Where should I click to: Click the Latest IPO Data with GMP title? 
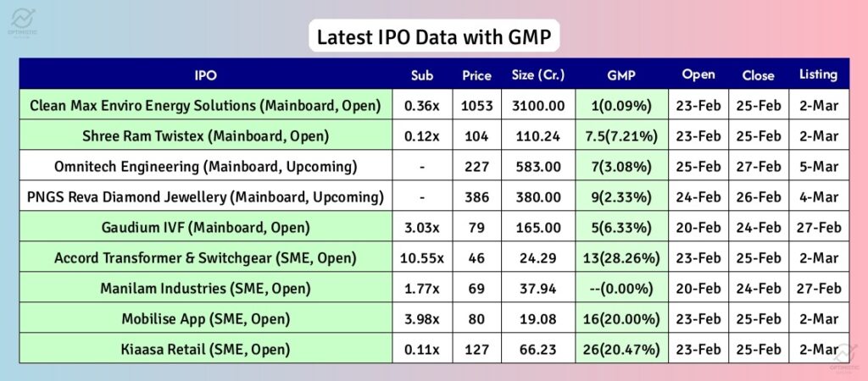click(x=433, y=37)
